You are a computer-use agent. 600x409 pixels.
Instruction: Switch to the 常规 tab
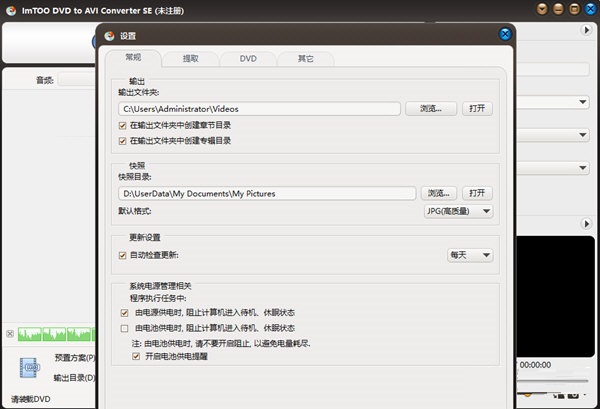click(133, 57)
